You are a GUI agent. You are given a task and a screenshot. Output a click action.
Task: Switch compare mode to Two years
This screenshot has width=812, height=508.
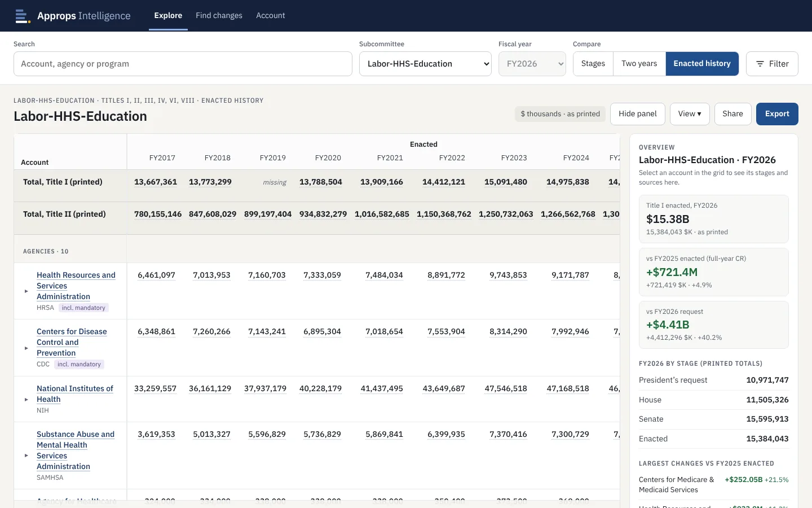click(639, 64)
